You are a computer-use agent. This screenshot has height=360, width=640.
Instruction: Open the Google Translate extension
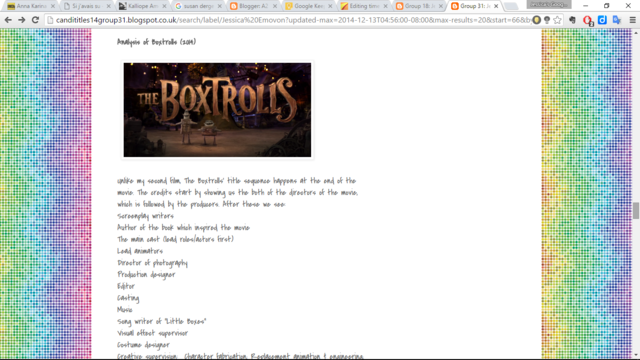point(617,20)
